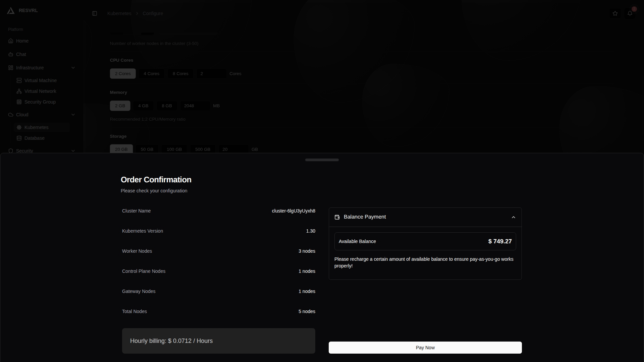
Task: Click Kubernetes breadcrumb link
Action: (119, 13)
